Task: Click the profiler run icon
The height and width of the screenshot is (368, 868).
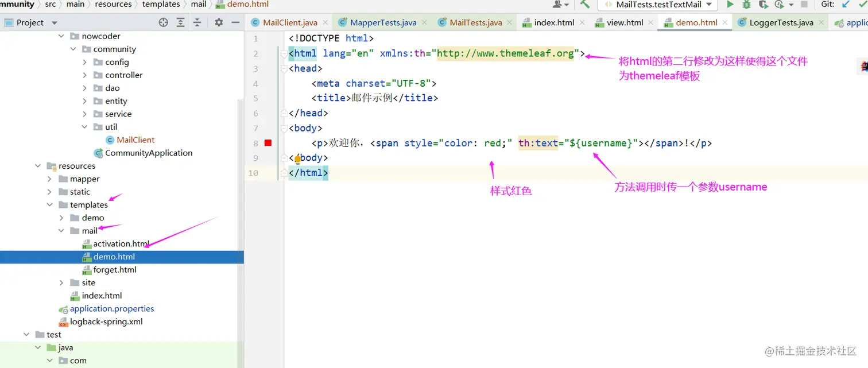Action: coord(779,4)
